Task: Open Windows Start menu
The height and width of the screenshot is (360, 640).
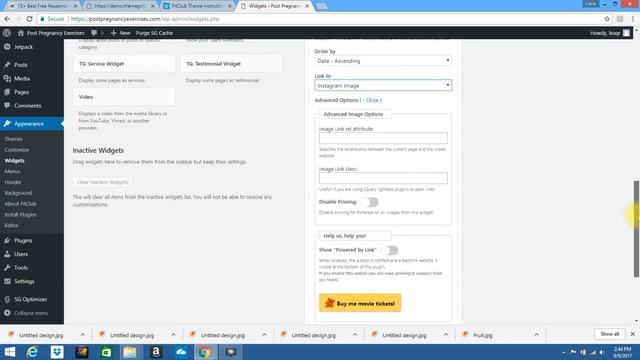Action: tap(9, 352)
